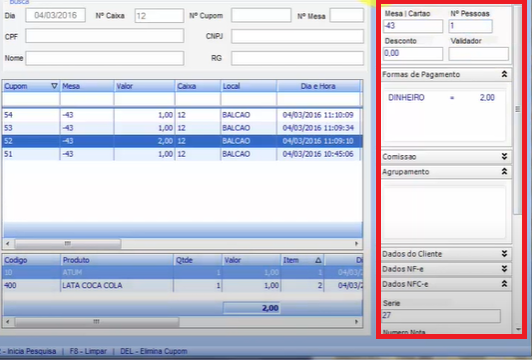Expand the Dados do Cliente section
This screenshot has width=532, height=360.
[x=504, y=254]
